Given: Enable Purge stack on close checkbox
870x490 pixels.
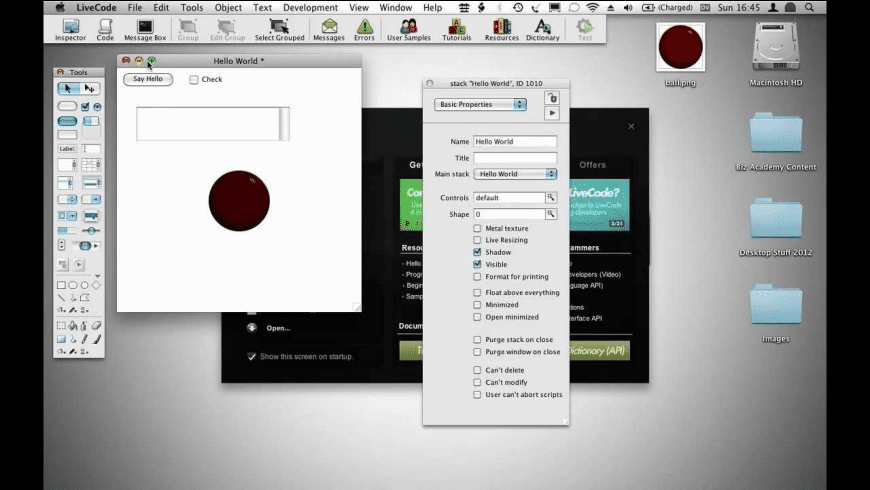Looking at the screenshot, I should 477,340.
